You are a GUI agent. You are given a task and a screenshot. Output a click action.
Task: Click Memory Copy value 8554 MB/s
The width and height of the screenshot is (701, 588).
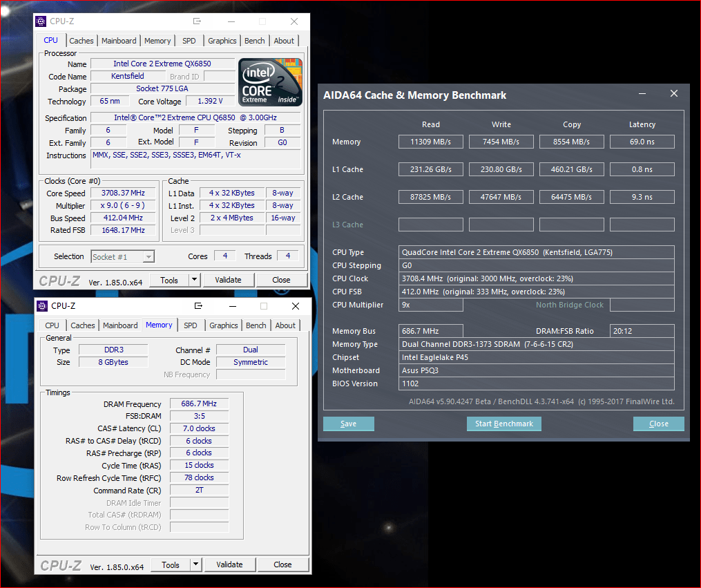coord(571,142)
